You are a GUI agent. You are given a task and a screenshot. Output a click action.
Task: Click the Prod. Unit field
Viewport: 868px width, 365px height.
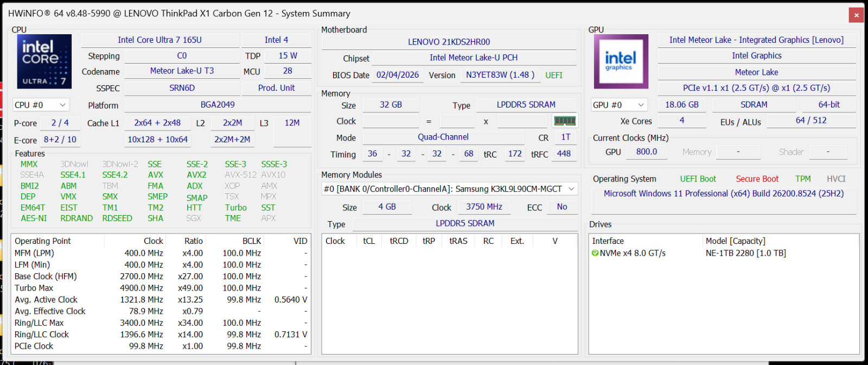pos(277,88)
